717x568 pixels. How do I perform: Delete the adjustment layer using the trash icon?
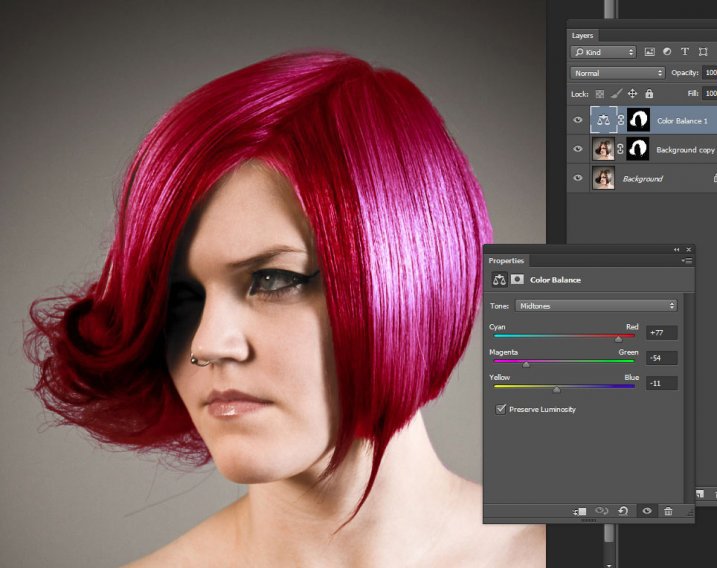[668, 511]
